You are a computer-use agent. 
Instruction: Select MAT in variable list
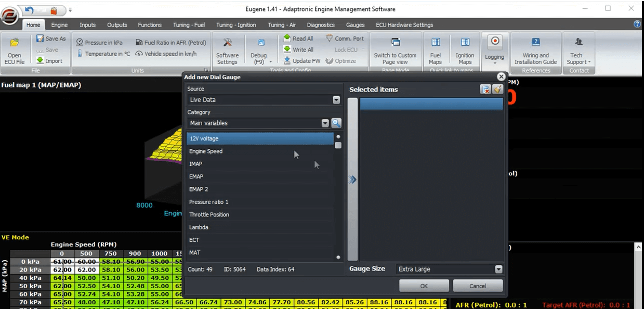tap(260, 252)
